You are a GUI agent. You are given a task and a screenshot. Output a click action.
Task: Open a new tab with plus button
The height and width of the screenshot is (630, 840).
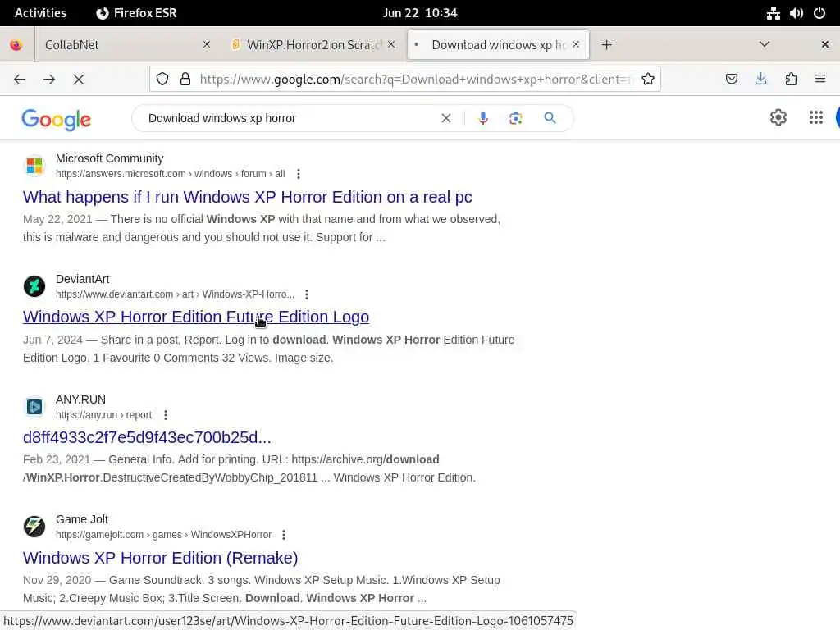coord(606,45)
